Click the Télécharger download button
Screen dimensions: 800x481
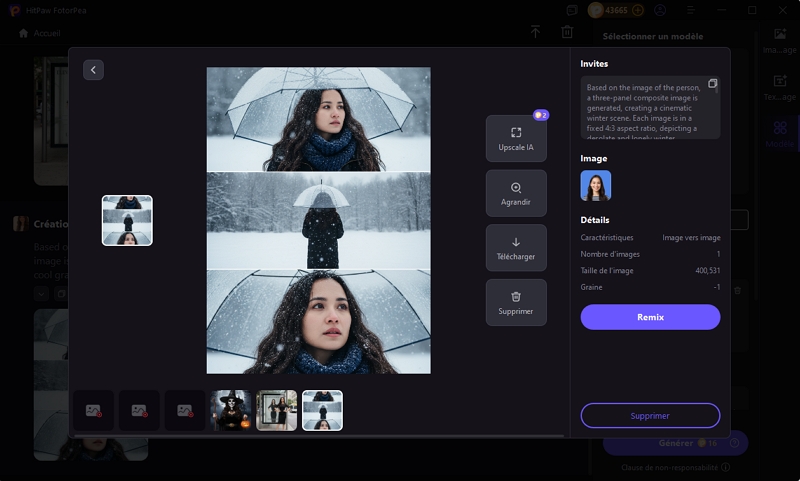point(516,248)
